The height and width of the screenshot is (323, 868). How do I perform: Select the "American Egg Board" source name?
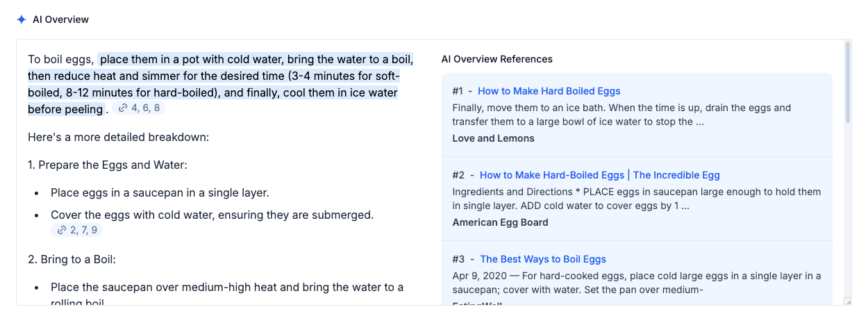[500, 222]
